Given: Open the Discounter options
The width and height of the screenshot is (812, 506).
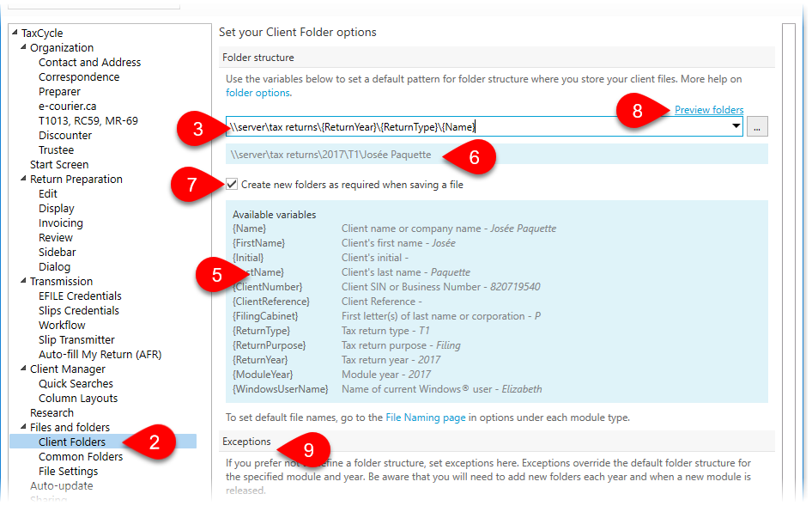Looking at the screenshot, I should click(x=64, y=136).
